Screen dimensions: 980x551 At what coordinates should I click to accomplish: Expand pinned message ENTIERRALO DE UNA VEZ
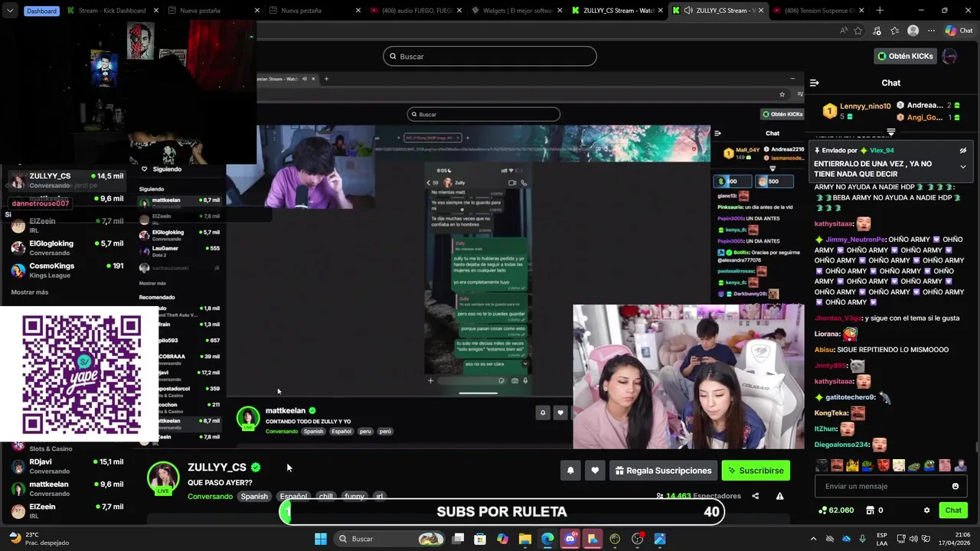pos(963,167)
